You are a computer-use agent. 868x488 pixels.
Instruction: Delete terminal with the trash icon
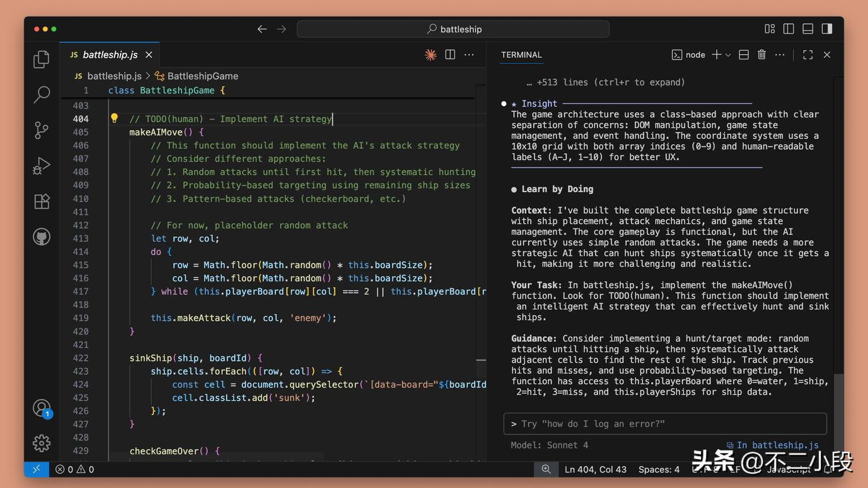(x=761, y=55)
